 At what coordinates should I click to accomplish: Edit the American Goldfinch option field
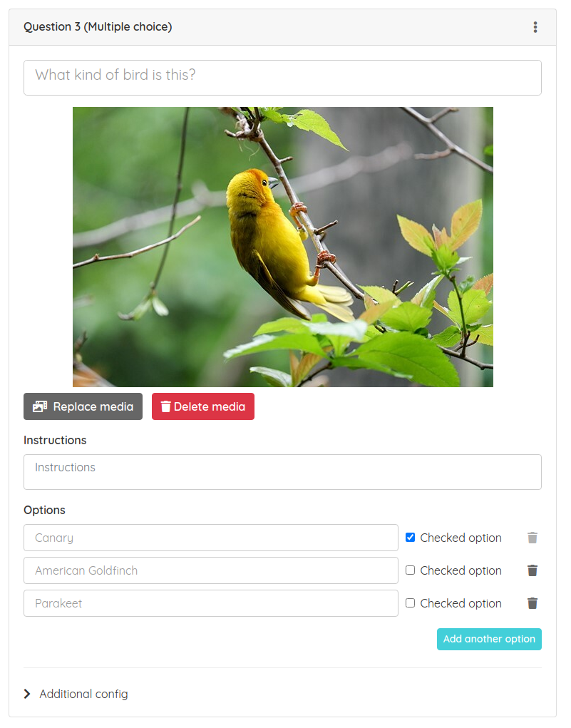[211, 570]
